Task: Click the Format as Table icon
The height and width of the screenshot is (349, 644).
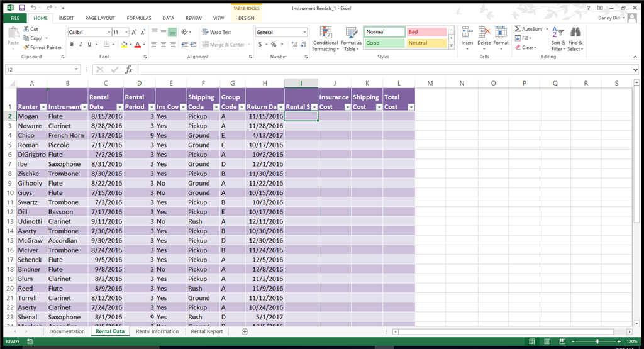Action: (351, 33)
